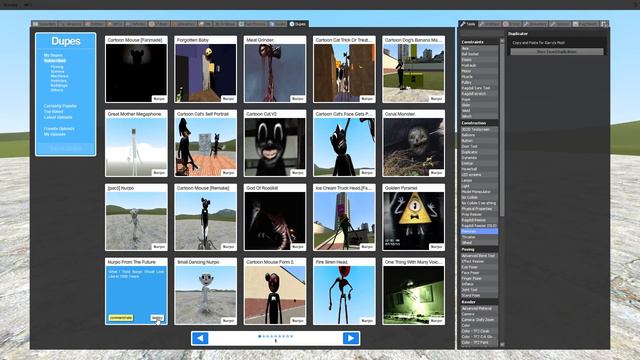The image size is (640, 360).
Task: Open Small Dancing Nurpo dupe
Action: point(205,291)
